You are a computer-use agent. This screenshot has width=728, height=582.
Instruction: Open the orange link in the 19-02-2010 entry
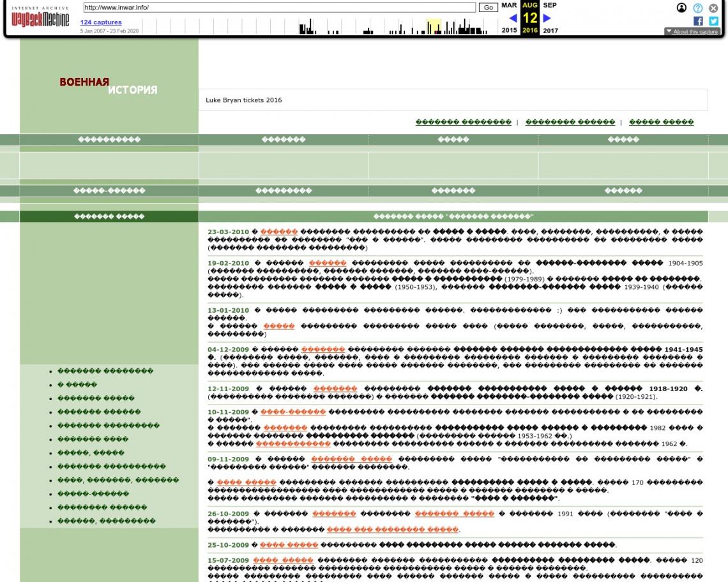coord(328,263)
